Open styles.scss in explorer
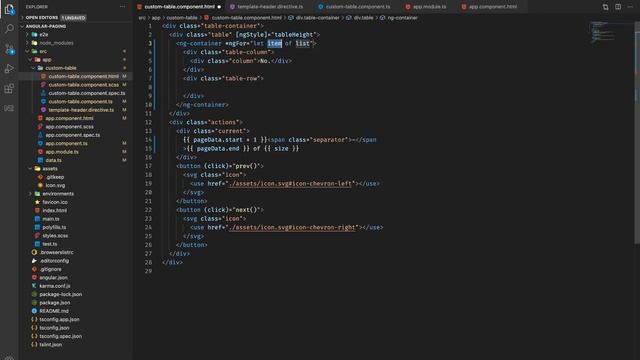Viewport: 640px width, 360px height. click(55, 236)
